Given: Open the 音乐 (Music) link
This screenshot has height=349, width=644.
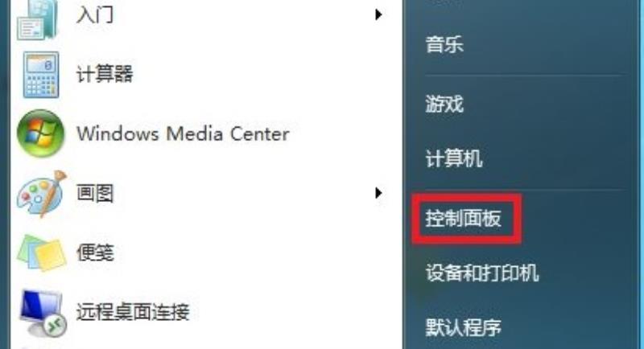Looking at the screenshot, I should click(444, 44).
